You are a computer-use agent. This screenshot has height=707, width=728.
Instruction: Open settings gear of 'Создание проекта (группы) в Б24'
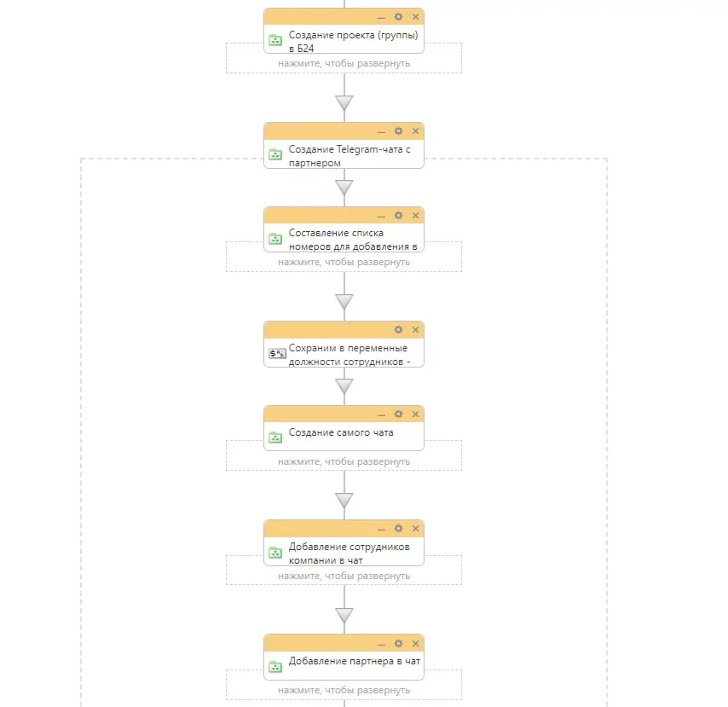coord(398,17)
